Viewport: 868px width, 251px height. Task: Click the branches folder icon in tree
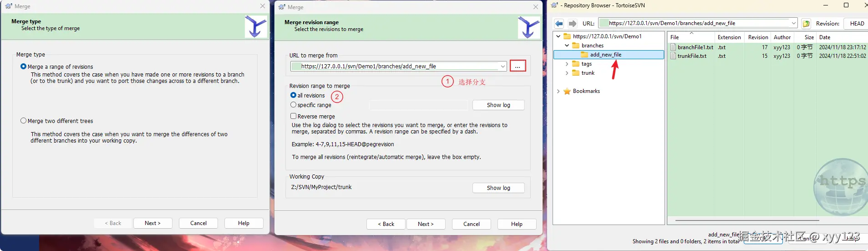click(x=576, y=46)
